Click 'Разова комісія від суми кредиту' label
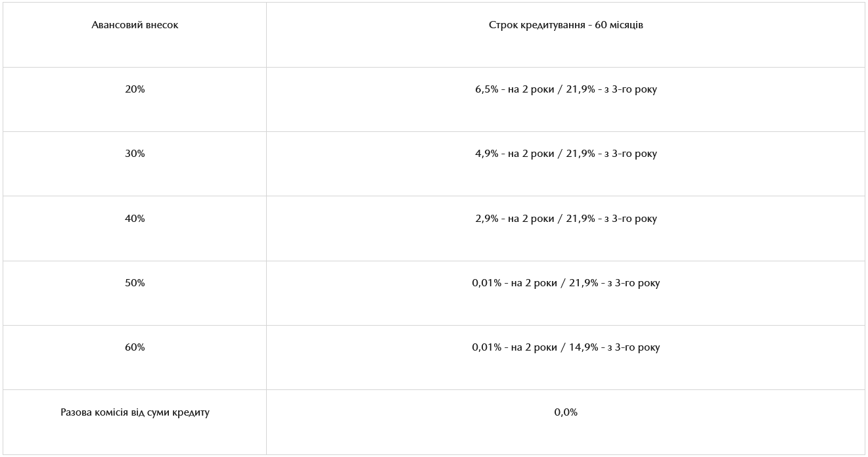 pyautogui.click(x=135, y=412)
